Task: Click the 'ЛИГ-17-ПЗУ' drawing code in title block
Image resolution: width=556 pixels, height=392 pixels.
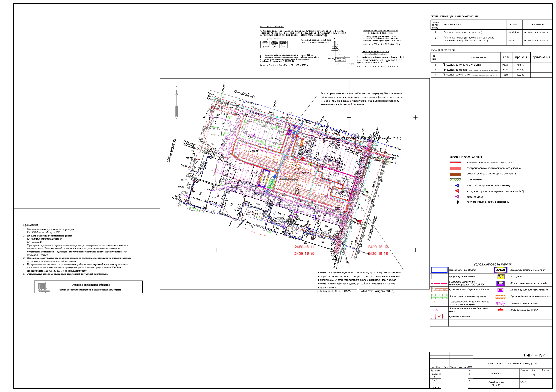Action: click(x=534, y=355)
